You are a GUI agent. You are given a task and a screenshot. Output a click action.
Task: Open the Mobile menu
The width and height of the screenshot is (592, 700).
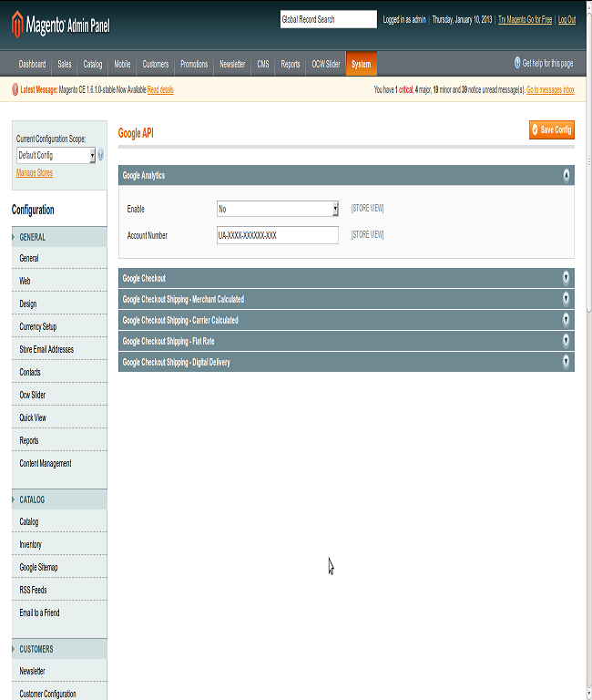click(122, 64)
